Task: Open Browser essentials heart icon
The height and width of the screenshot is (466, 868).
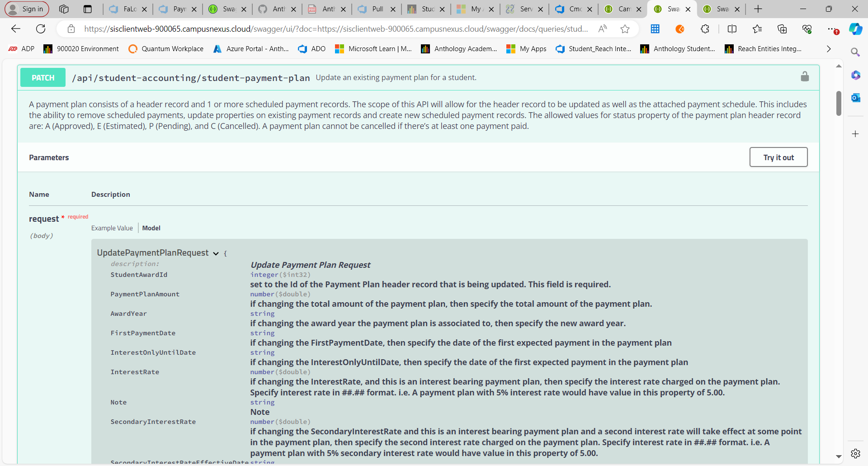Action: (807, 29)
